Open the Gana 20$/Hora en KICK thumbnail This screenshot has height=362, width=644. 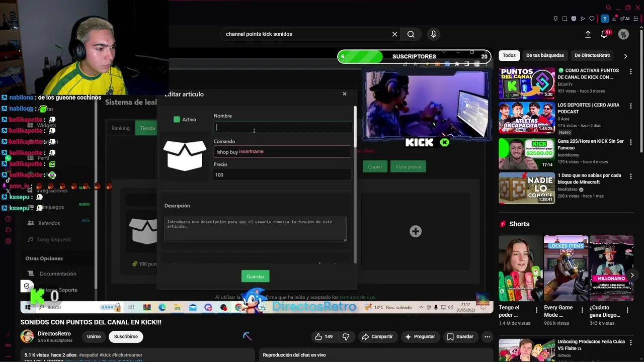click(x=527, y=154)
